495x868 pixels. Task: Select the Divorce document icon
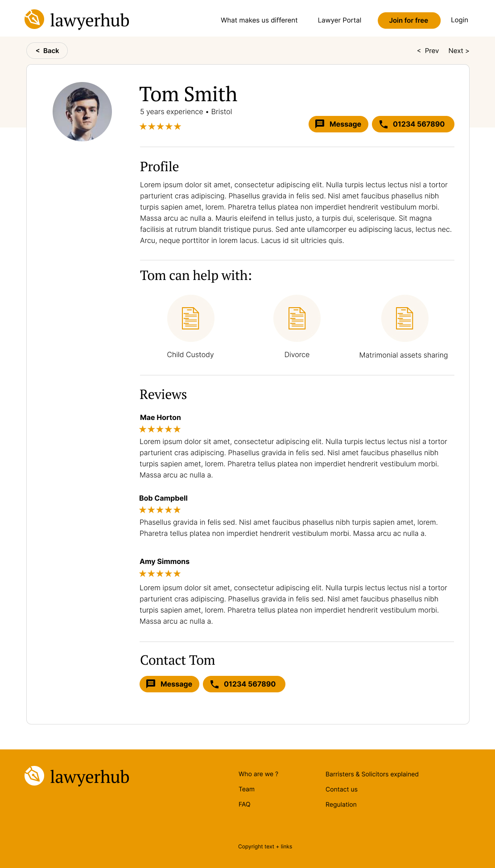click(297, 318)
